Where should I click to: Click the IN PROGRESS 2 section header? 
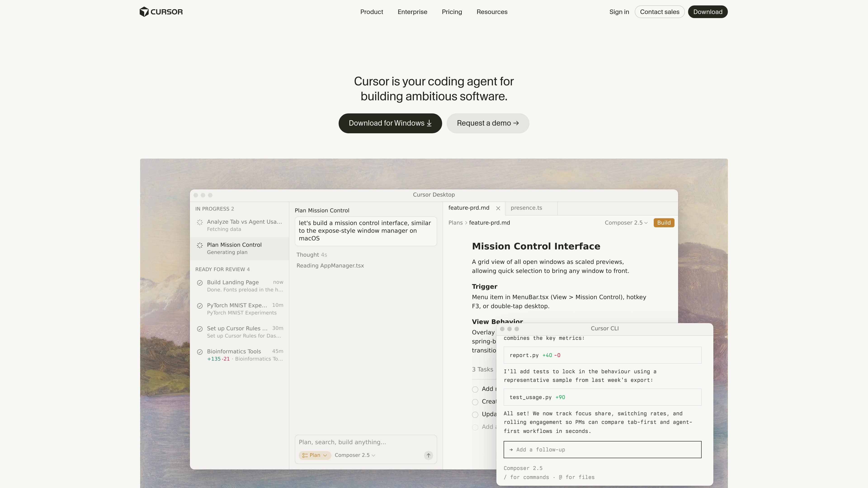214,209
